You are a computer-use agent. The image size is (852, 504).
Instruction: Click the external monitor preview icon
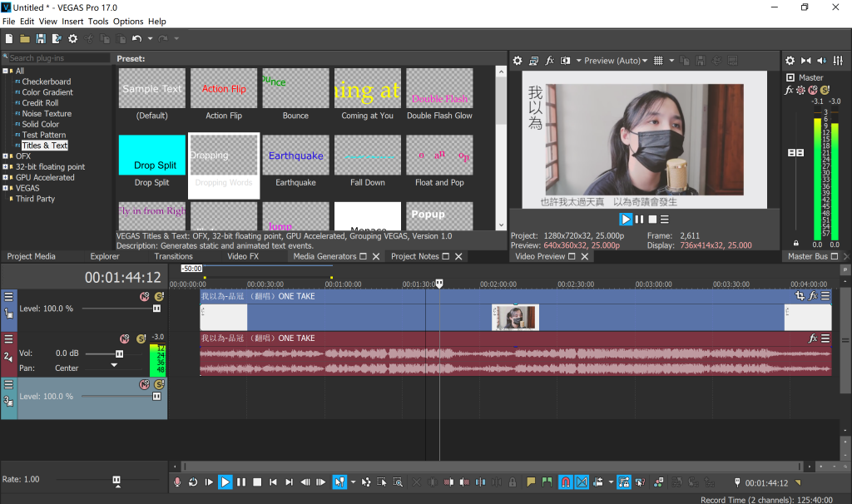point(533,60)
